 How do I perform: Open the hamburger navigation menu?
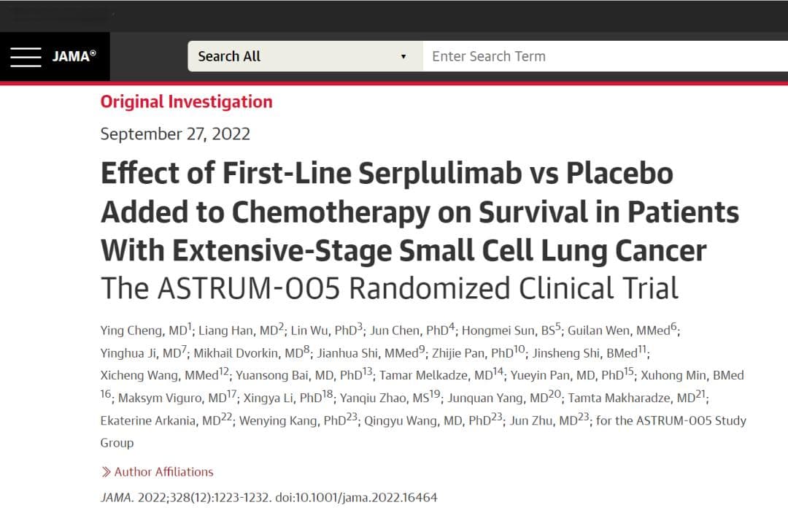click(26, 57)
